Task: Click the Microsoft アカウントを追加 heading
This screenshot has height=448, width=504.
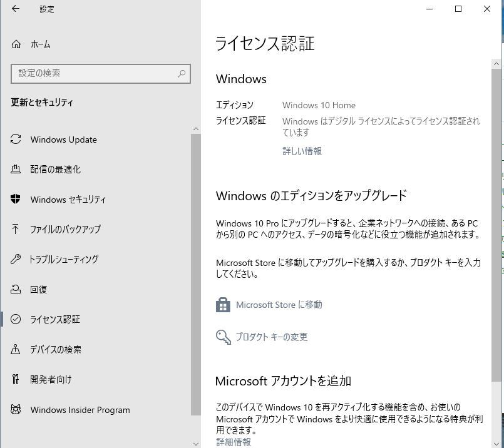Action: click(x=283, y=381)
